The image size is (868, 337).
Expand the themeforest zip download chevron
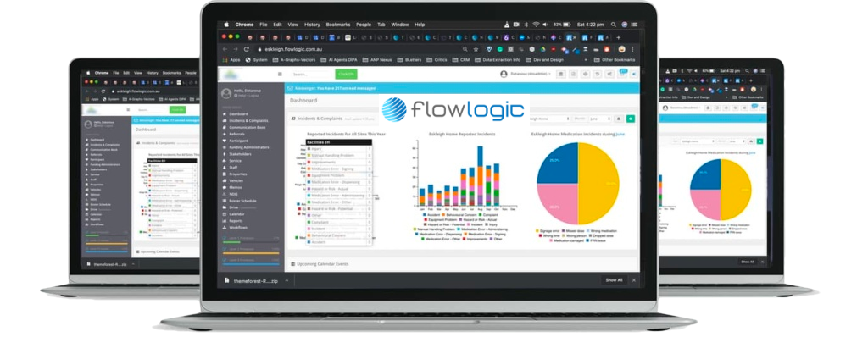pyautogui.click(x=287, y=280)
